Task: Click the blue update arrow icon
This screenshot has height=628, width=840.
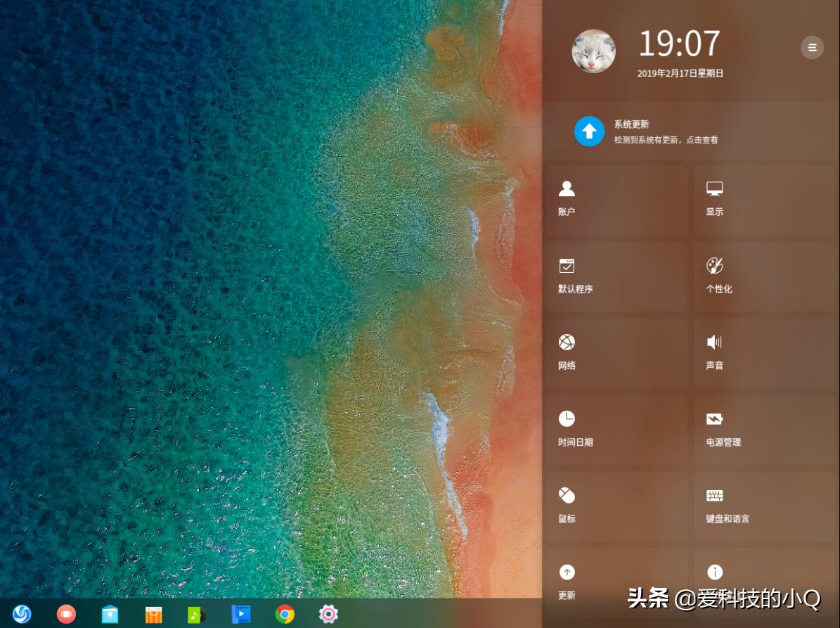Action: [x=589, y=132]
